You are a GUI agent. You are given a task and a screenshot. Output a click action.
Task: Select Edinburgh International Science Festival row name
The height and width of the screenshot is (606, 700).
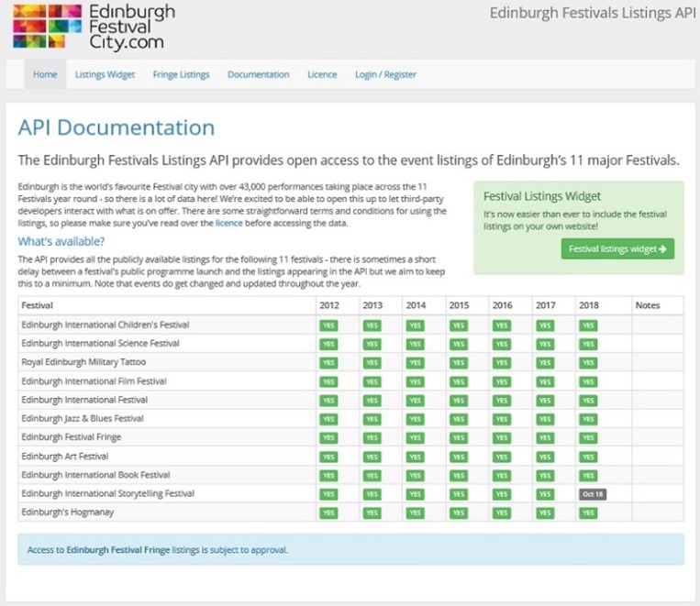[100, 343]
